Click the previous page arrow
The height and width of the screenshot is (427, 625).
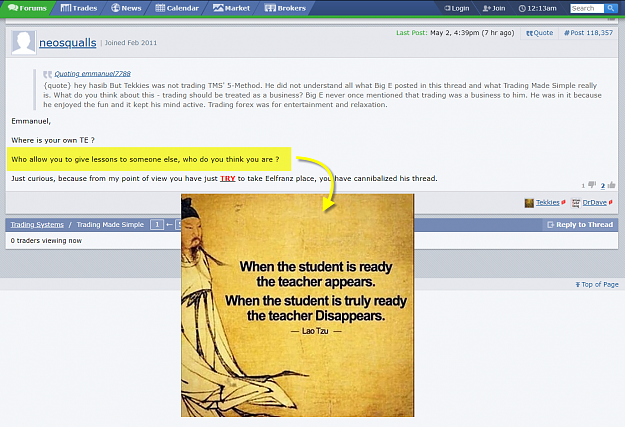169,225
